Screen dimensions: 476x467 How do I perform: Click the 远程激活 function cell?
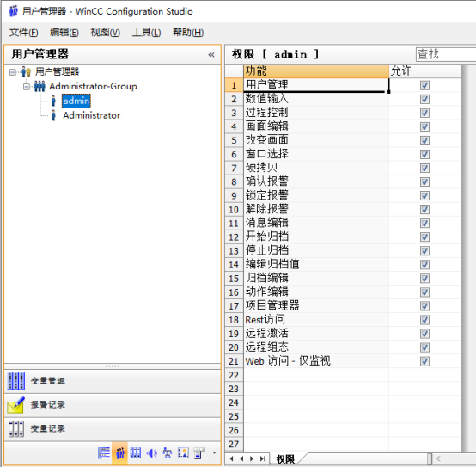[316, 334]
